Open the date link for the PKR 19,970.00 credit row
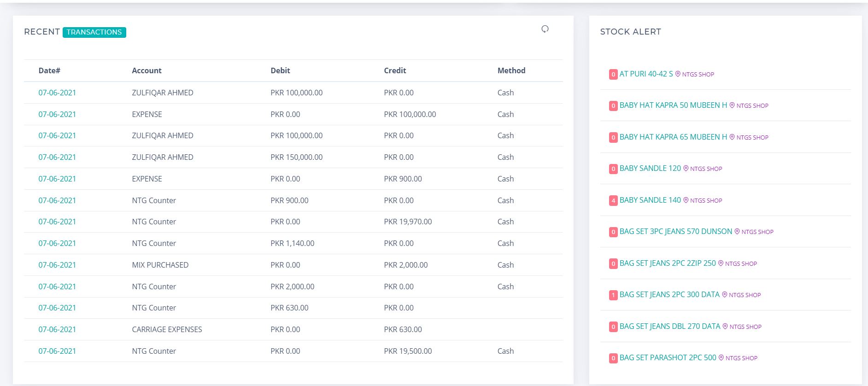The image size is (868, 386). click(x=57, y=222)
